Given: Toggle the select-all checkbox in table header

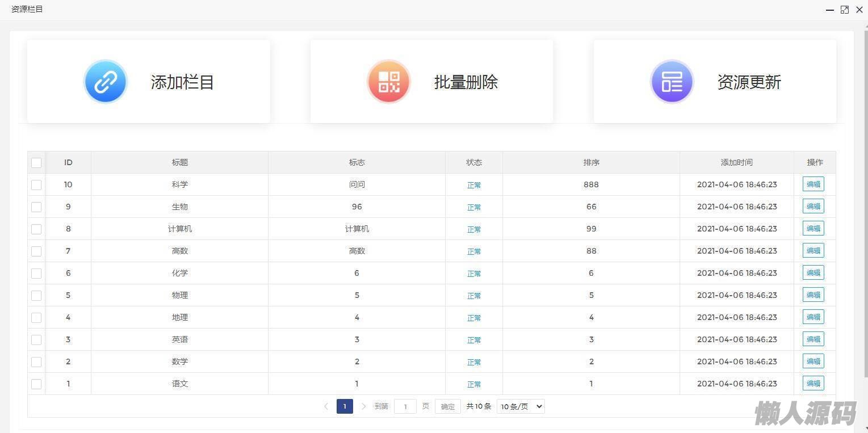Looking at the screenshot, I should pyautogui.click(x=36, y=163).
